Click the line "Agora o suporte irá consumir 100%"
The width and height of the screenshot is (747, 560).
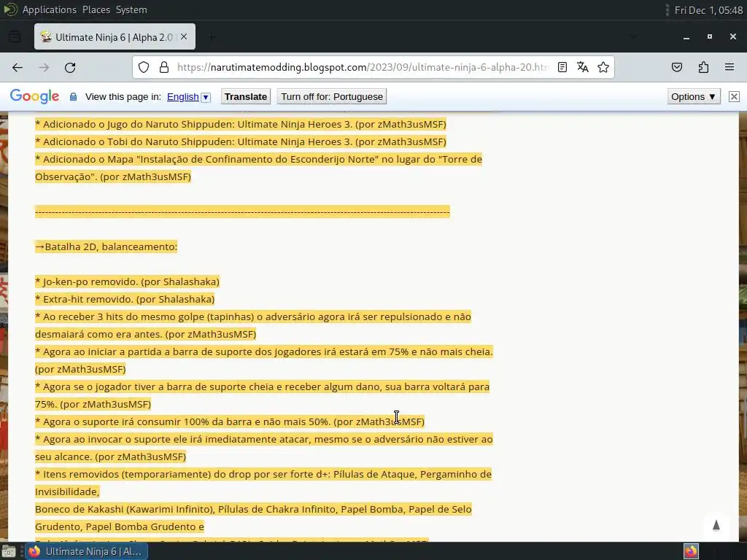pos(230,421)
